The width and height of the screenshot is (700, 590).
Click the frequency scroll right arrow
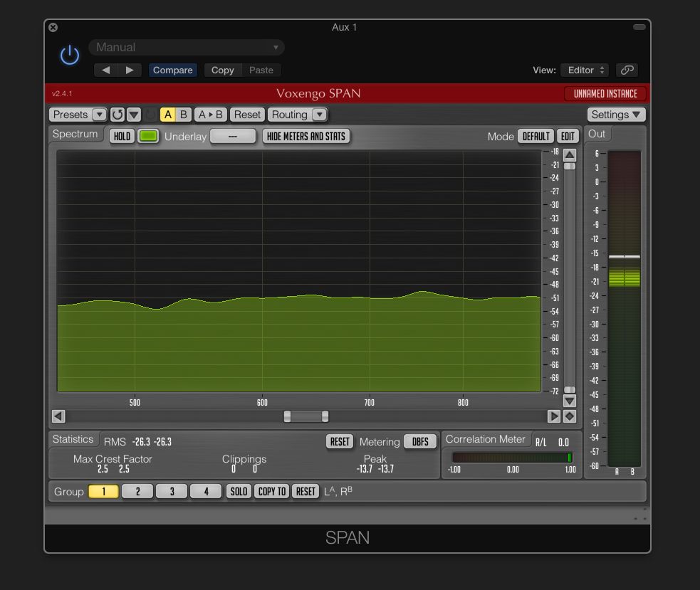[554, 416]
